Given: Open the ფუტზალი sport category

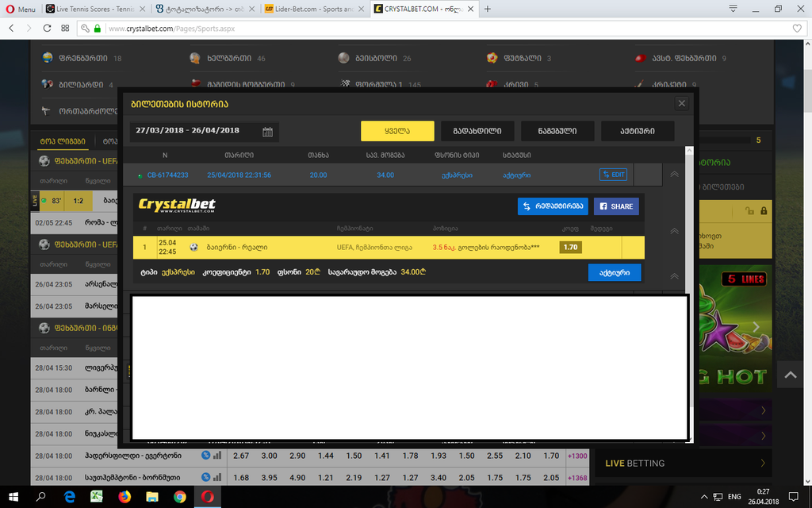Looking at the screenshot, I should (522, 58).
